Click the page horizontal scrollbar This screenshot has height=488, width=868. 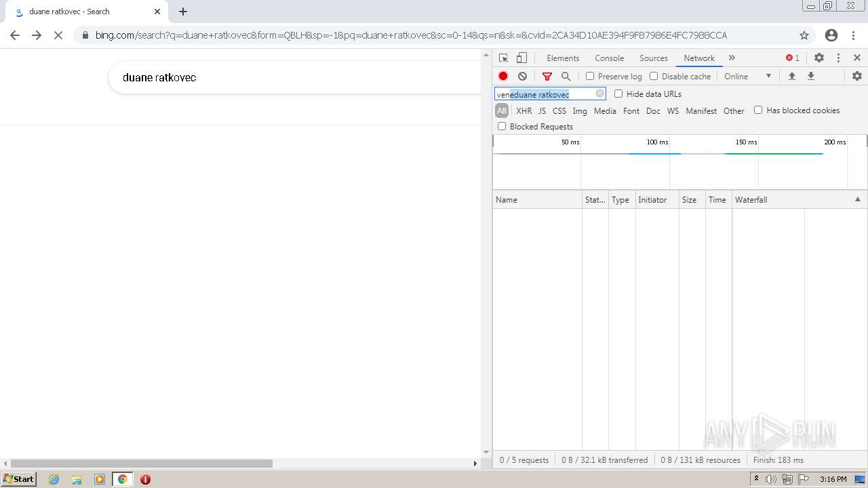[x=141, y=464]
